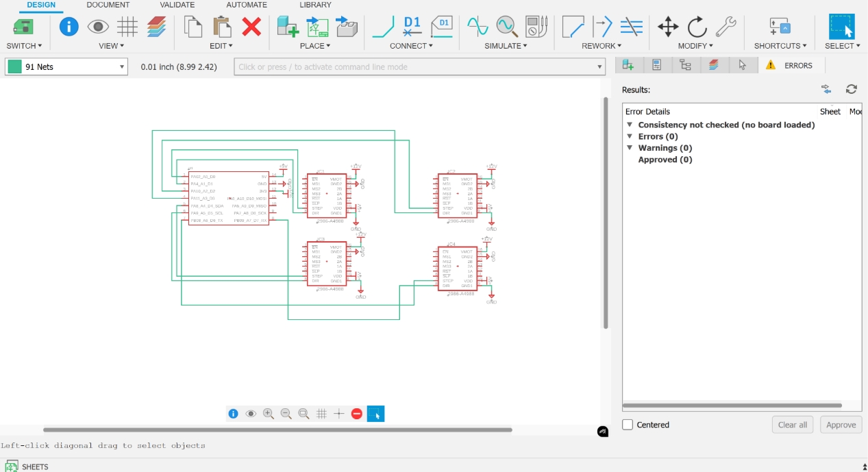Open the MODIFY dropdown menu

(695, 46)
